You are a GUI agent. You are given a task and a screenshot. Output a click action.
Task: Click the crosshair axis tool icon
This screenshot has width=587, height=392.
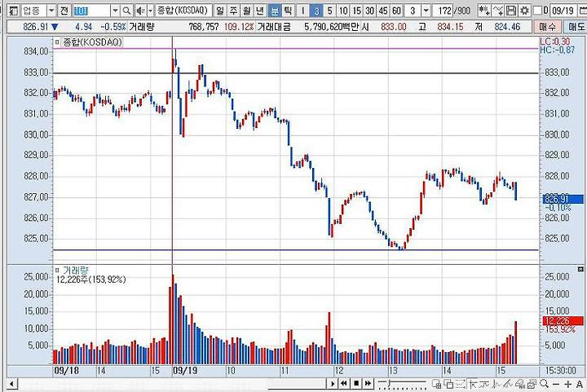click(473, 384)
